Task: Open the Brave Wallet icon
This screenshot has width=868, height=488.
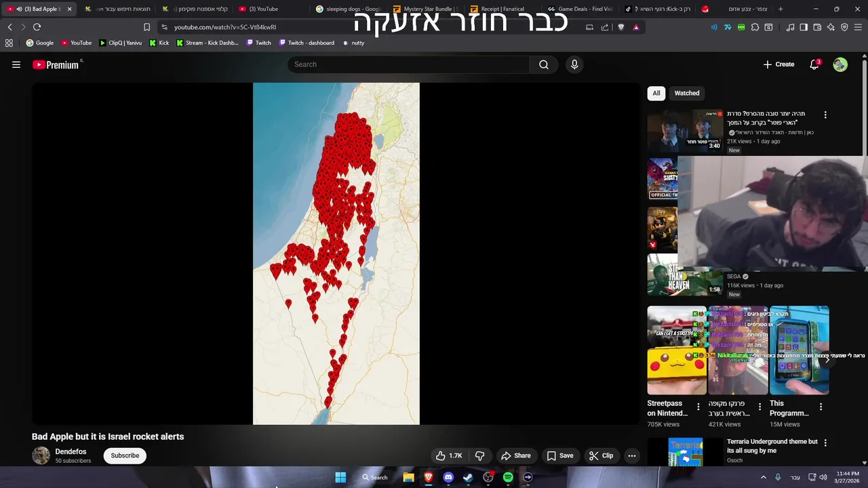Action: click(x=817, y=27)
